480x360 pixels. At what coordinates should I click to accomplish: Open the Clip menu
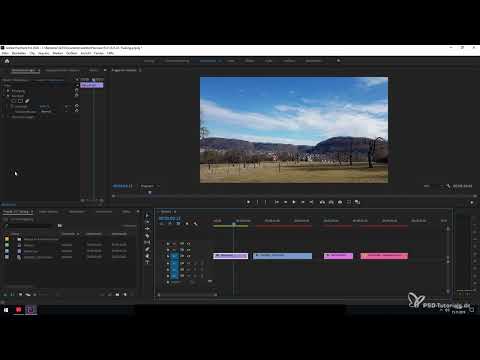pos(32,53)
